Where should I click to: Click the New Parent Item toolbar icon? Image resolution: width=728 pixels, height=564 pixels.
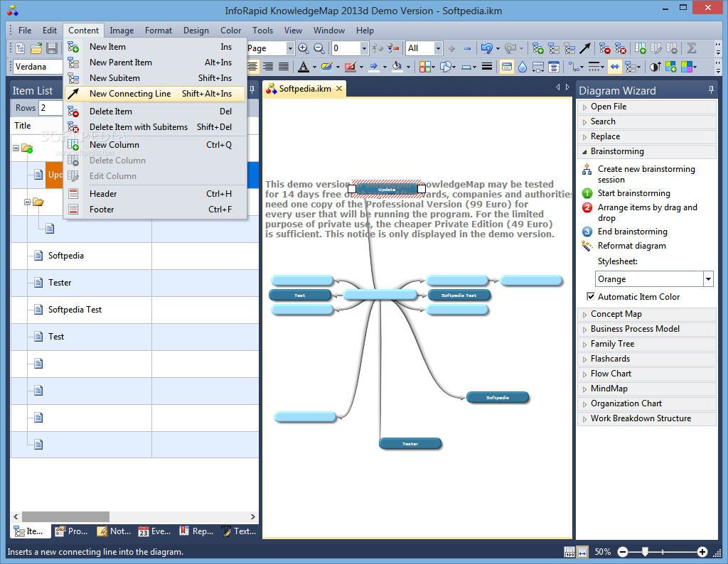(554, 48)
